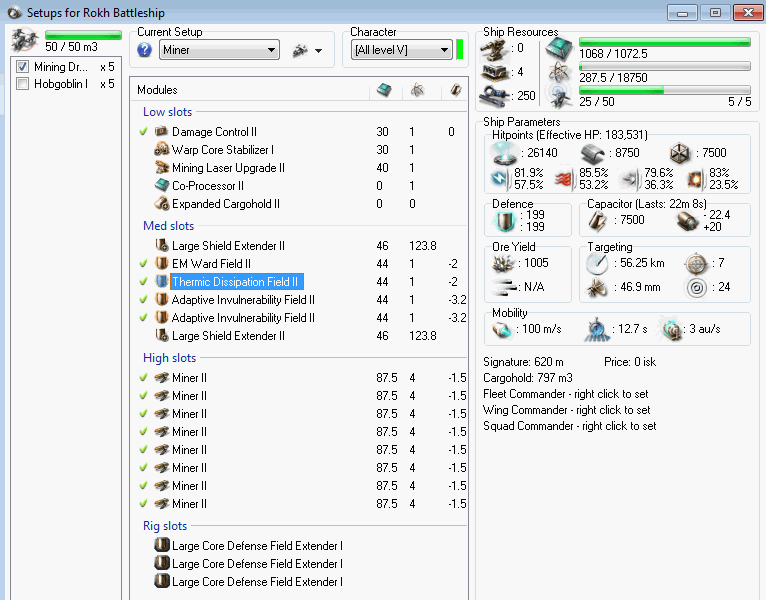Select Expanded Cargohold II module
Image resolution: width=766 pixels, height=600 pixels.
tap(225, 204)
